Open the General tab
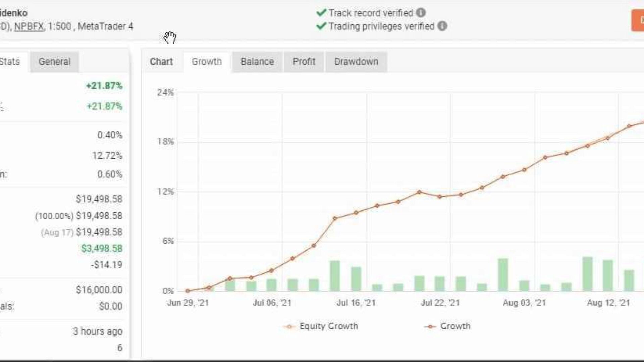This screenshot has width=644, height=362. click(54, 62)
